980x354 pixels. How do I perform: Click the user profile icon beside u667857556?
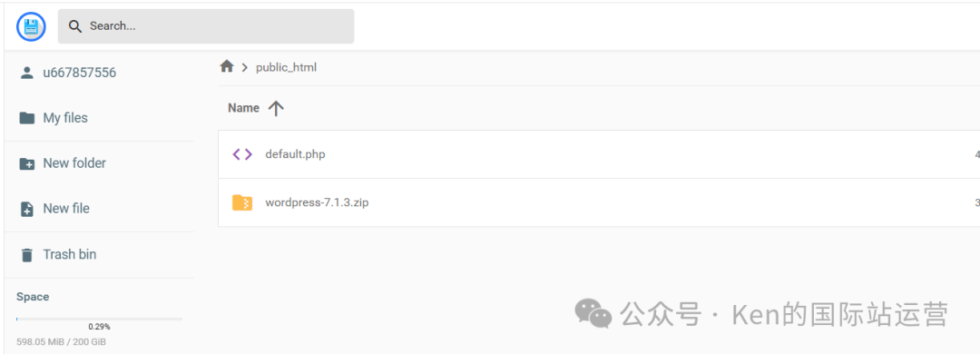tap(27, 73)
